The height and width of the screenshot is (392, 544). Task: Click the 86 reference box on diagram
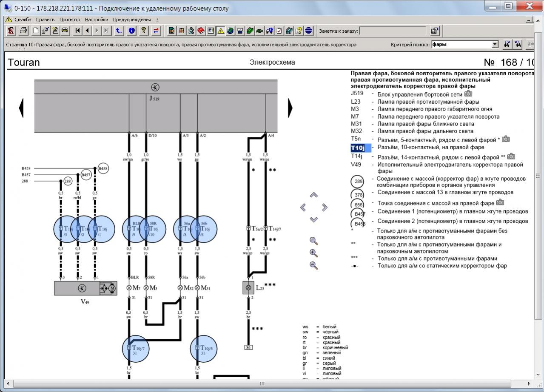(248, 347)
